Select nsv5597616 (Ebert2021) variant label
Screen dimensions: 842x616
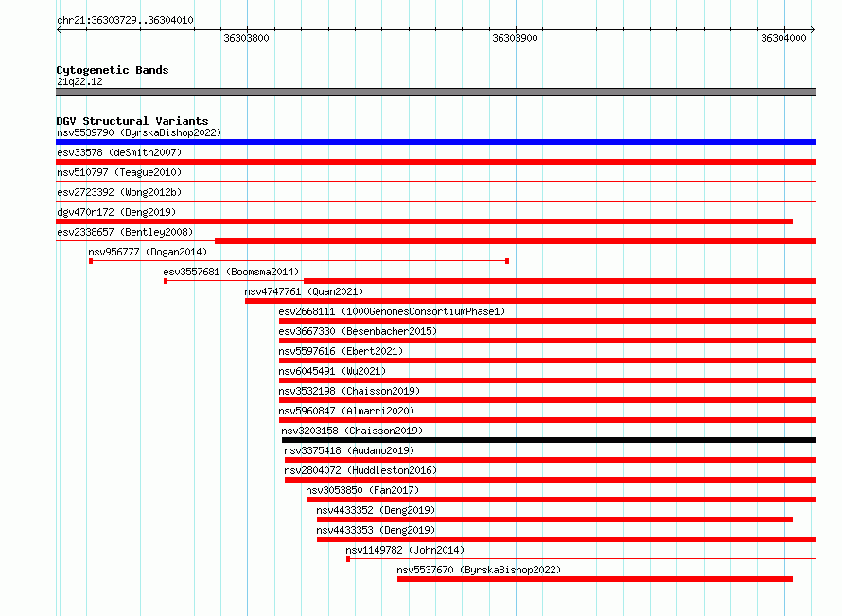(341, 351)
